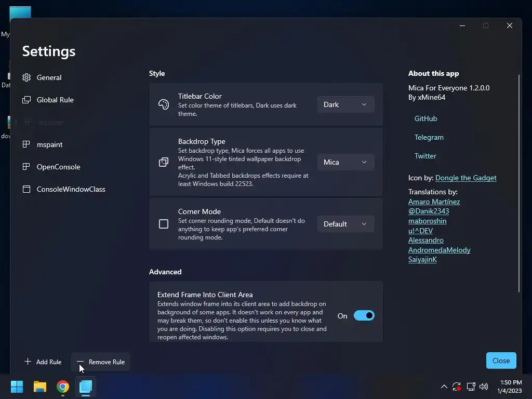Click the Global Rule windows icon
The height and width of the screenshot is (399, 532).
click(x=26, y=100)
